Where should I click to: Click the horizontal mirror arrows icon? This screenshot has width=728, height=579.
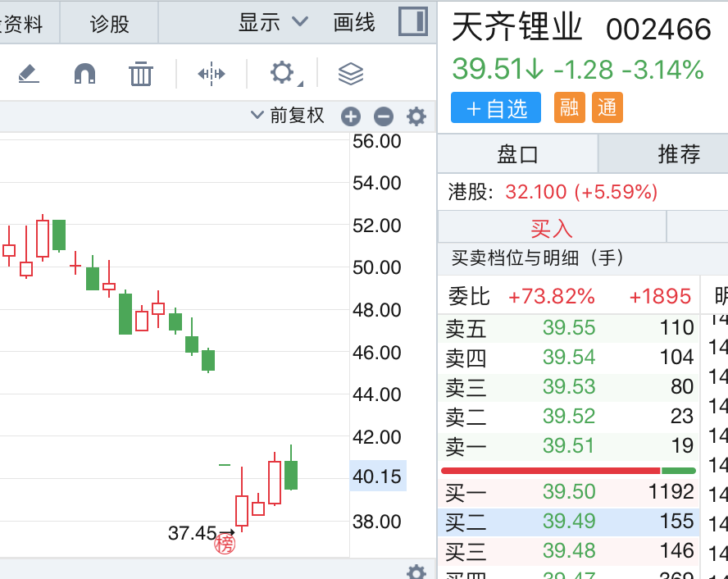point(211,74)
